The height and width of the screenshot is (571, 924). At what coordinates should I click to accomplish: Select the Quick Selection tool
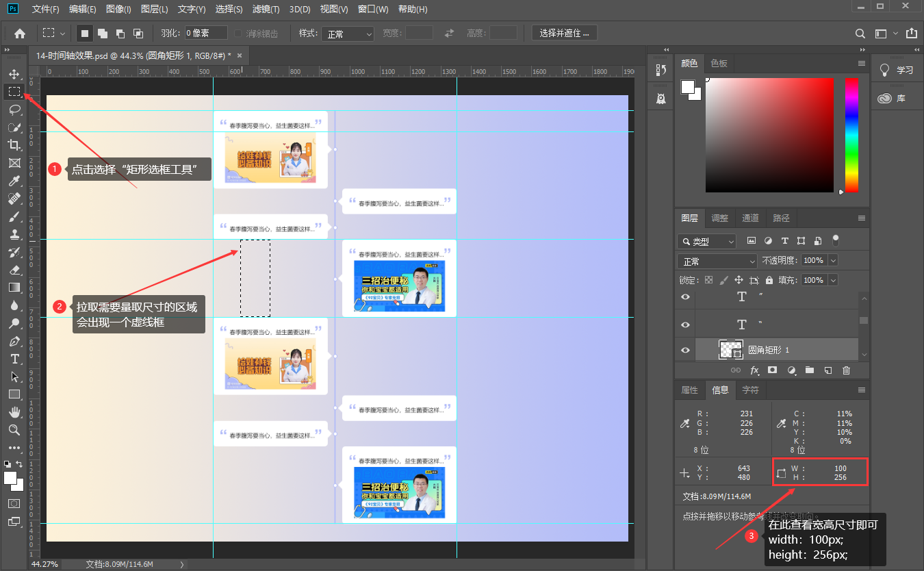tap(14, 127)
